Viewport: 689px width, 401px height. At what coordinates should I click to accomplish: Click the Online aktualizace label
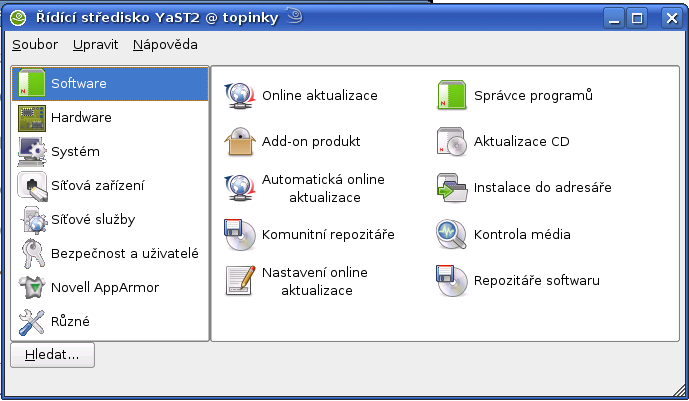[x=319, y=95]
